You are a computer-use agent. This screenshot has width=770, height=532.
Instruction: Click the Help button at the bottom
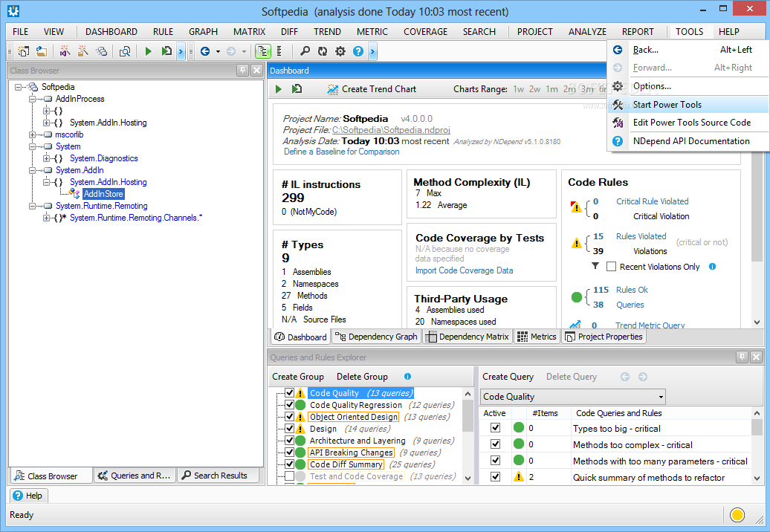click(x=28, y=496)
